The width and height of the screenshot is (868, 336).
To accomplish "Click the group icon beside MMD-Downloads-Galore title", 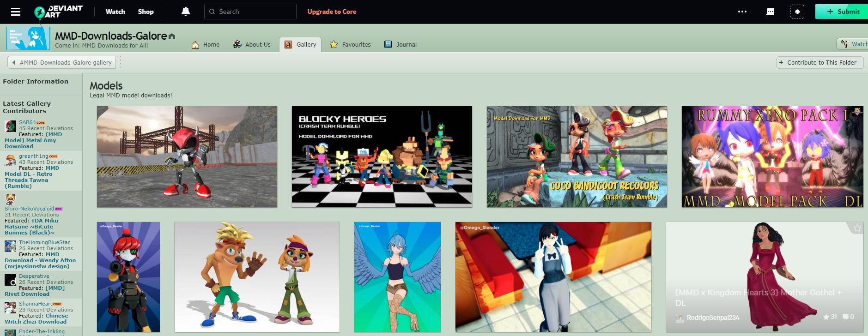I will pos(172,36).
